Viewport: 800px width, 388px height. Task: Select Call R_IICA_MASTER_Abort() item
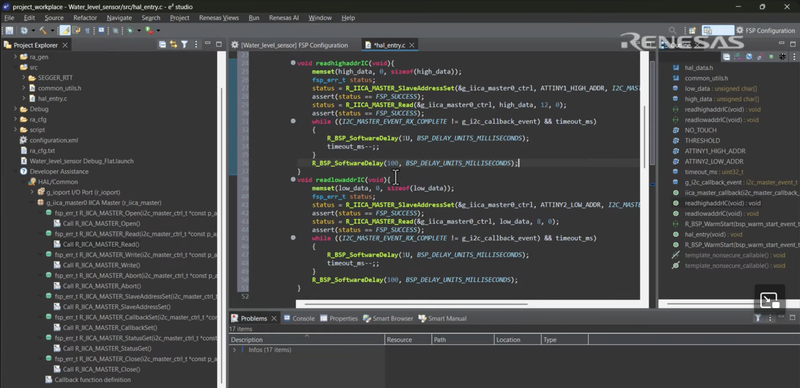coord(97,286)
